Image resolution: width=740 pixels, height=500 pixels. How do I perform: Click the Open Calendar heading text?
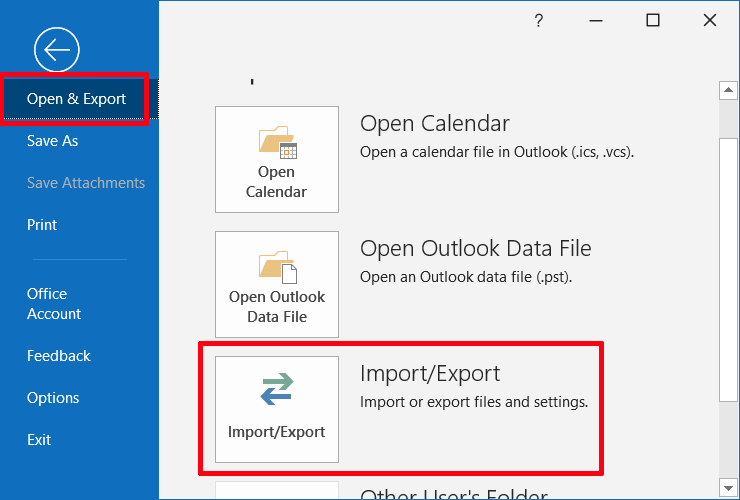tap(435, 124)
